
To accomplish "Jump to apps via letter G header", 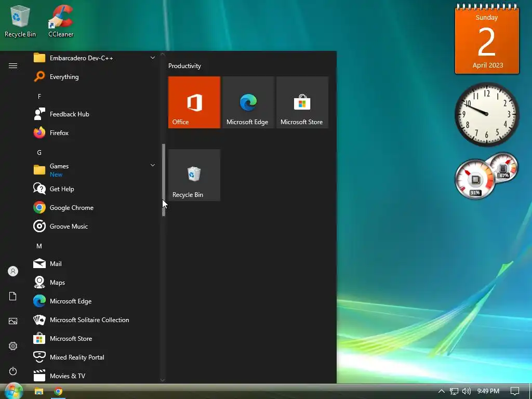I will pyautogui.click(x=39, y=153).
